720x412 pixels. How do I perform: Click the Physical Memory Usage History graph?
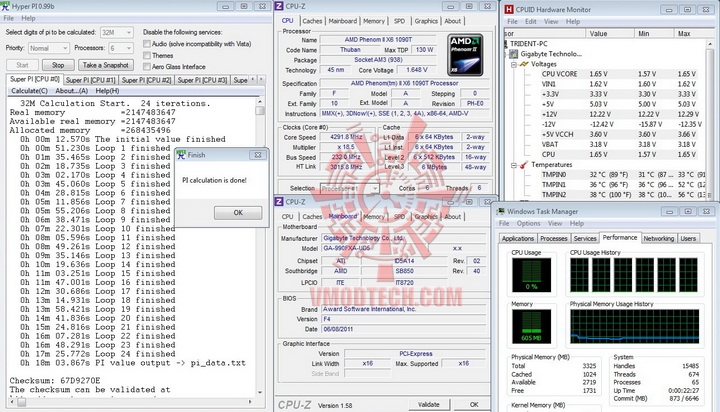635,327
